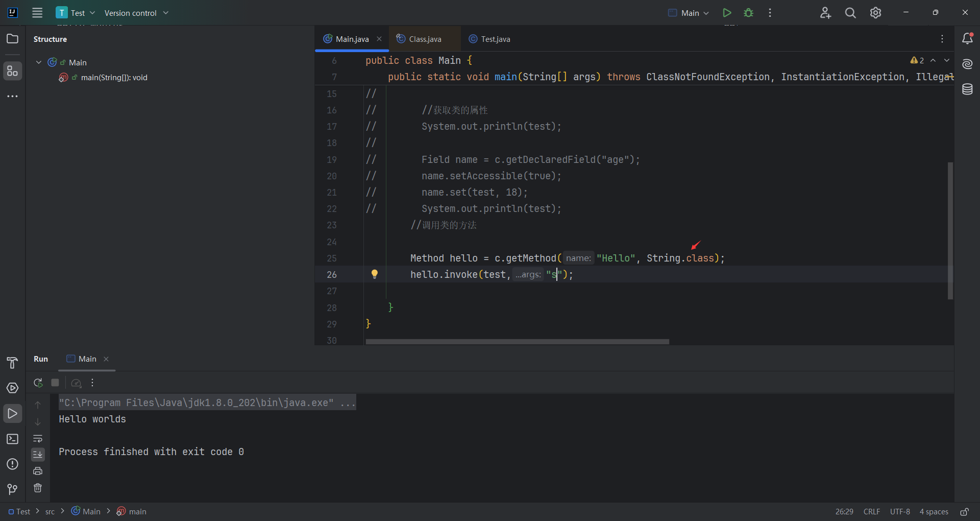
Task: Open the Project tool window folder icon
Action: point(12,39)
